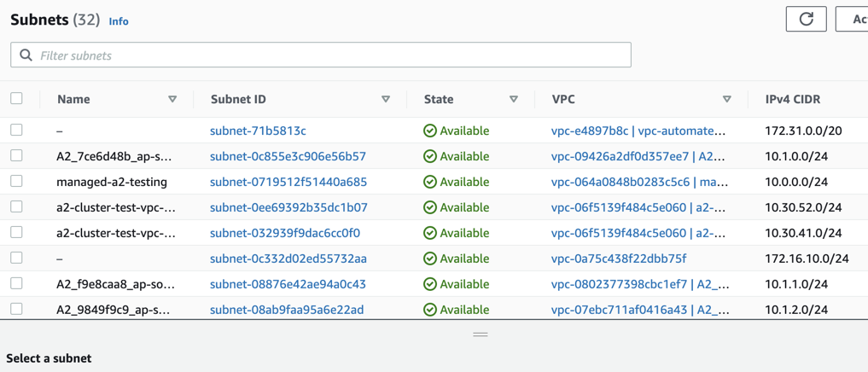Viewport: 868px width, 372px height.
Task: Toggle the select-all subnets checkbox
Action: (x=17, y=99)
